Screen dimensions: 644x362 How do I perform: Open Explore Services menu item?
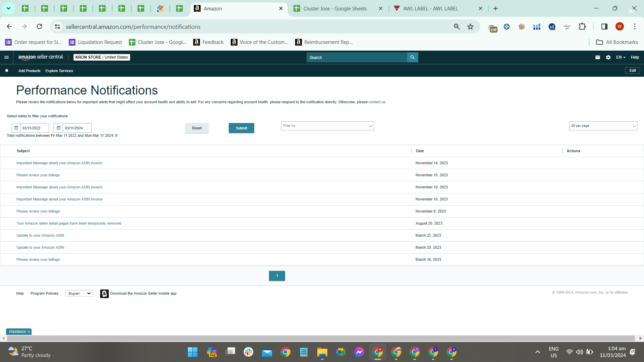[x=59, y=71]
